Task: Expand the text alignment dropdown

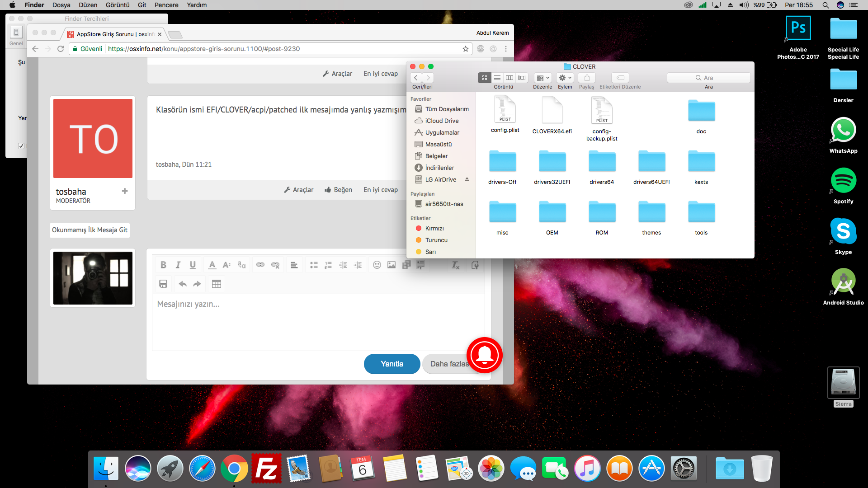Action: pyautogui.click(x=294, y=265)
